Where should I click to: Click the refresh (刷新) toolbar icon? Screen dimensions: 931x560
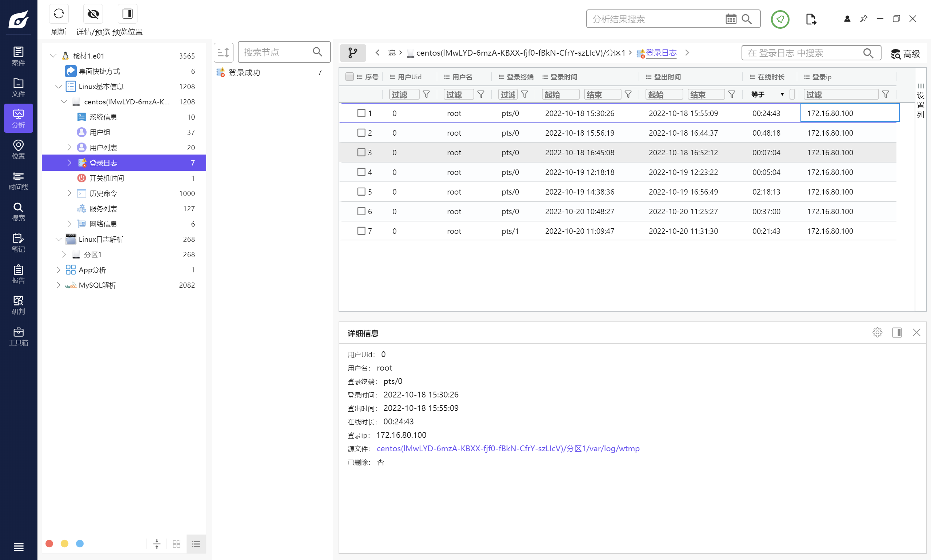coord(59,14)
